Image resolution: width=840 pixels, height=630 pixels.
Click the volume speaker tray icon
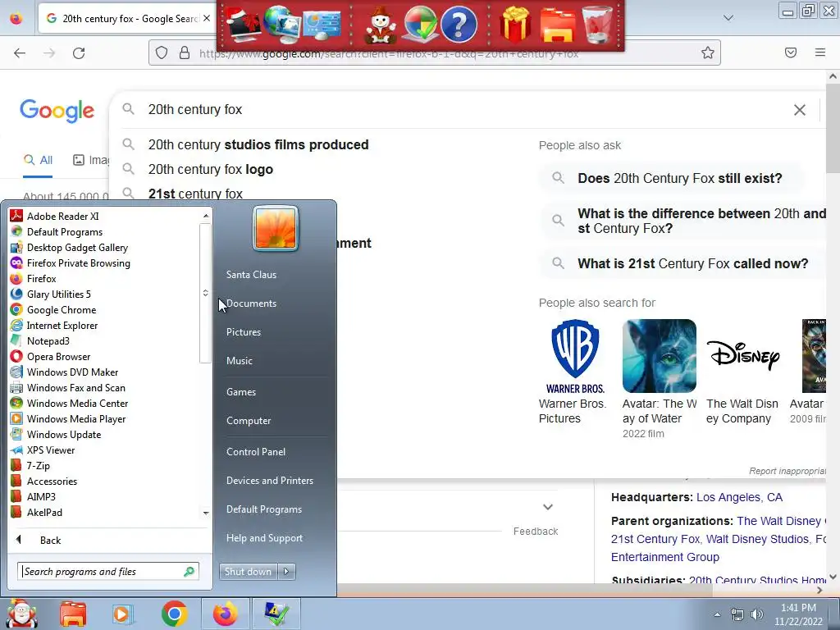[756, 614]
